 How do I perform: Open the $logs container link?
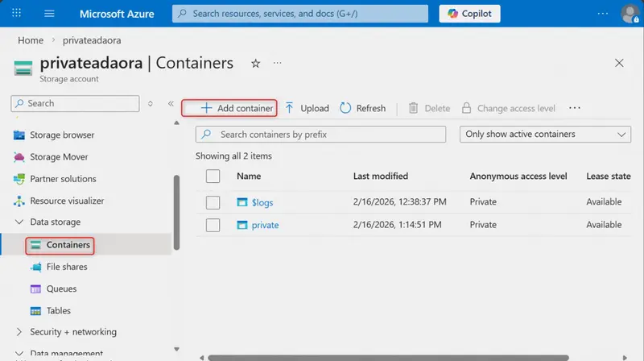[x=262, y=202]
